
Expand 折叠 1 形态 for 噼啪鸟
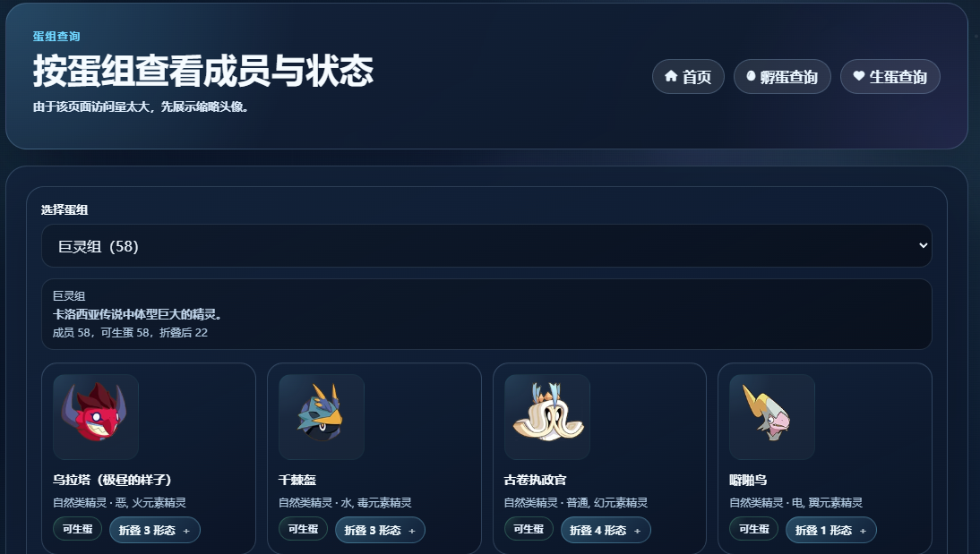[830, 530]
